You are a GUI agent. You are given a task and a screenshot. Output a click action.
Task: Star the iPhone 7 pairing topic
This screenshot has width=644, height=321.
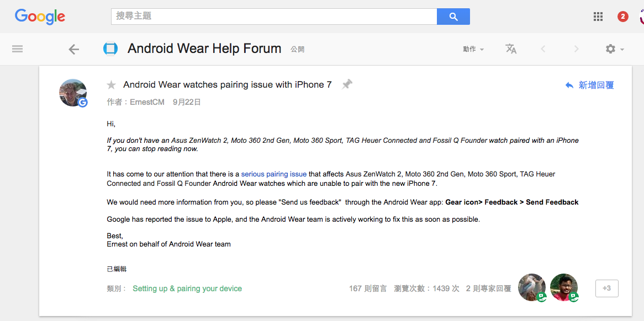click(x=112, y=85)
